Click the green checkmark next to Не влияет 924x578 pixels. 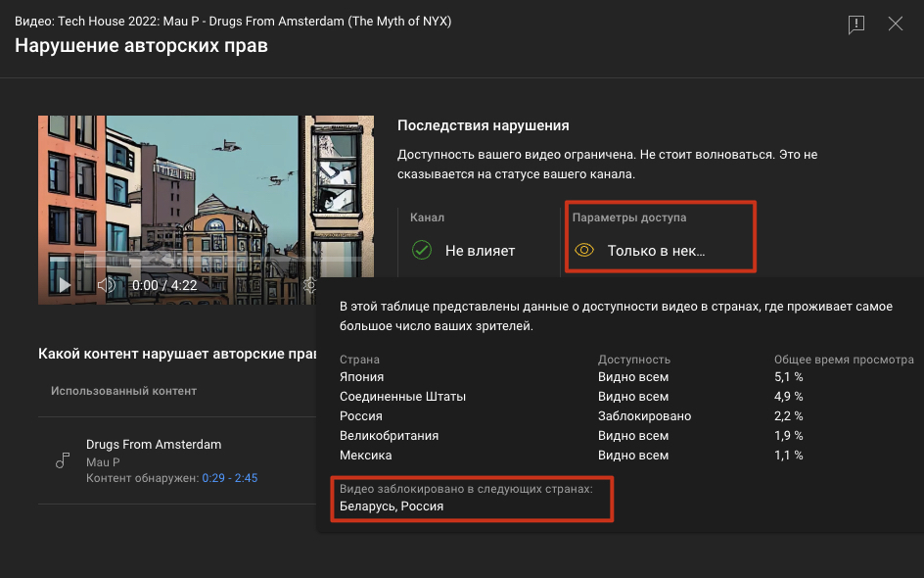pyautogui.click(x=422, y=251)
